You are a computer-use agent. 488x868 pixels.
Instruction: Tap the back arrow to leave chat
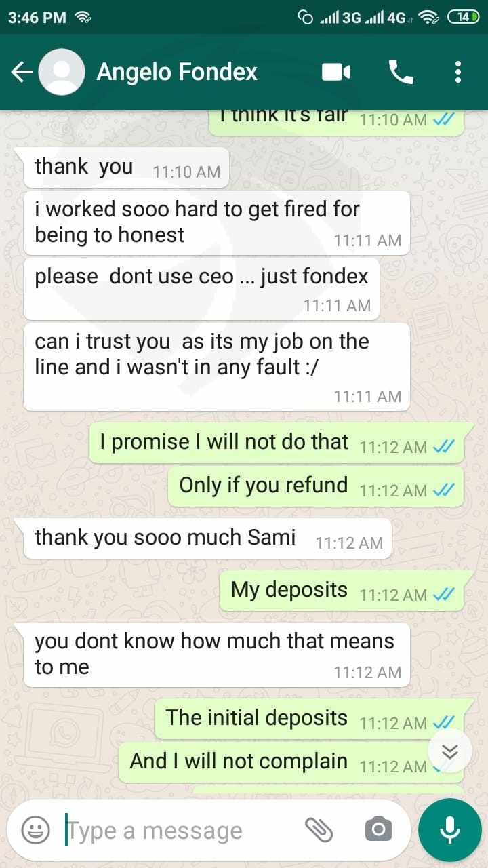22,72
